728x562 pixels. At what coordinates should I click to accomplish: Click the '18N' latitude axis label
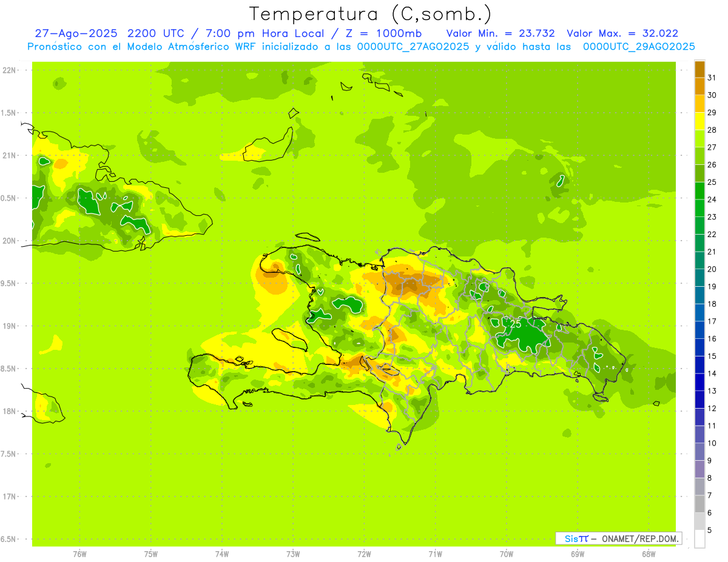pyautogui.click(x=9, y=411)
